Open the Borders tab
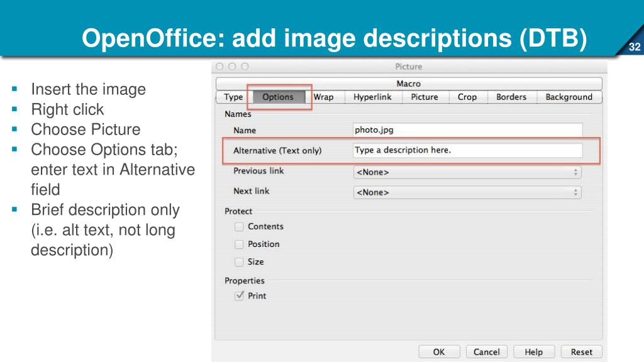The height and width of the screenshot is (362, 644). (511, 97)
